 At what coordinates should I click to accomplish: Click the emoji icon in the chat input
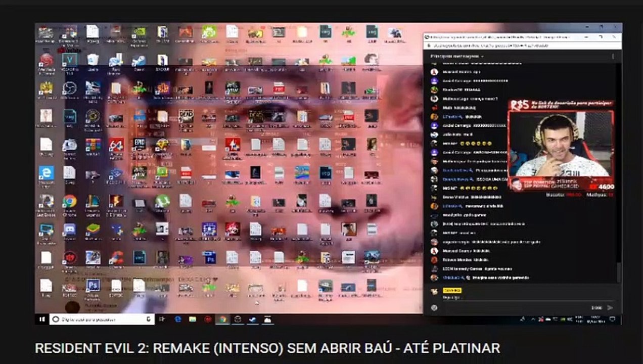434,307
